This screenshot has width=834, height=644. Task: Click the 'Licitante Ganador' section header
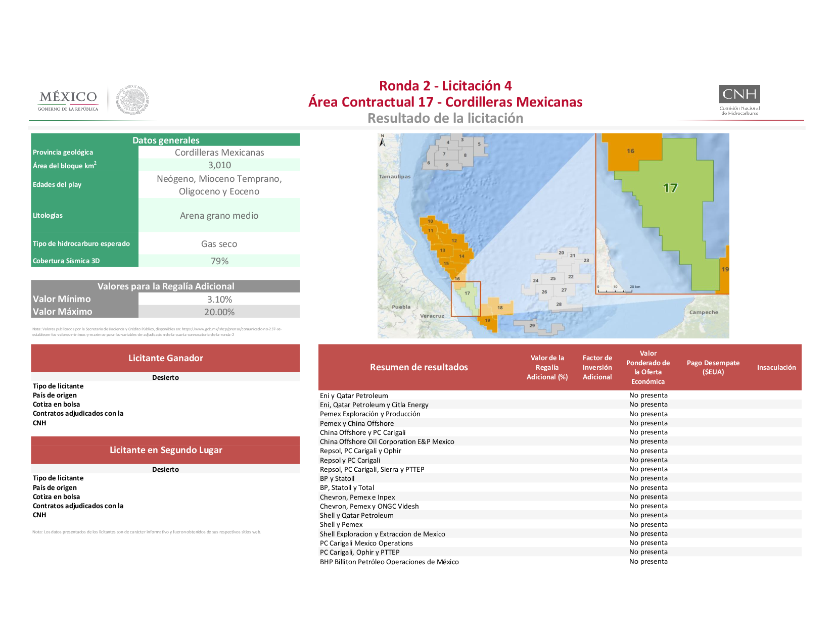[166, 358]
